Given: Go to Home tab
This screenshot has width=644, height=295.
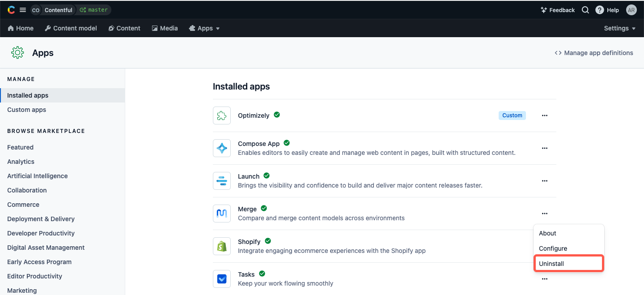Looking at the screenshot, I should coord(21,28).
